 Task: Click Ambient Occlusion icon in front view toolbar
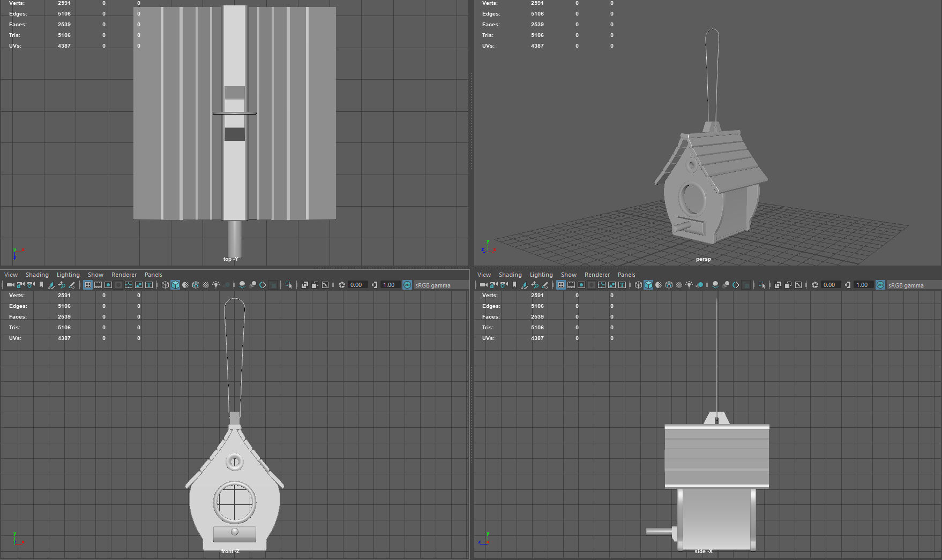[x=242, y=285]
